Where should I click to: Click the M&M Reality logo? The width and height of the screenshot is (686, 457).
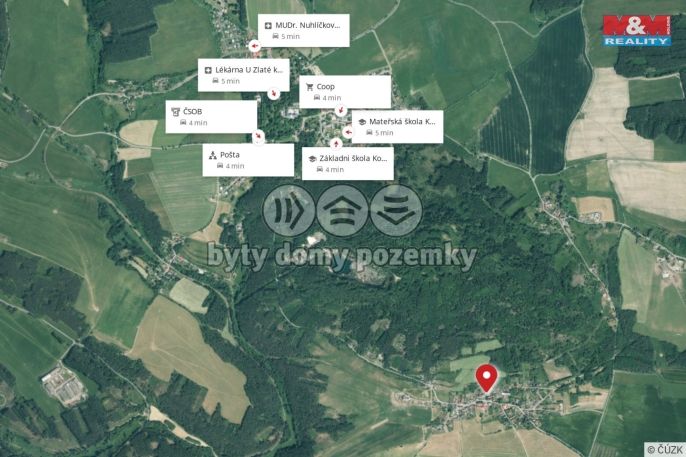[x=637, y=31]
